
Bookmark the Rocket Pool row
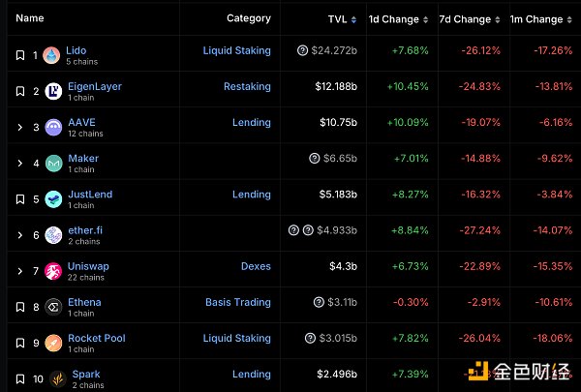pyautogui.click(x=20, y=344)
